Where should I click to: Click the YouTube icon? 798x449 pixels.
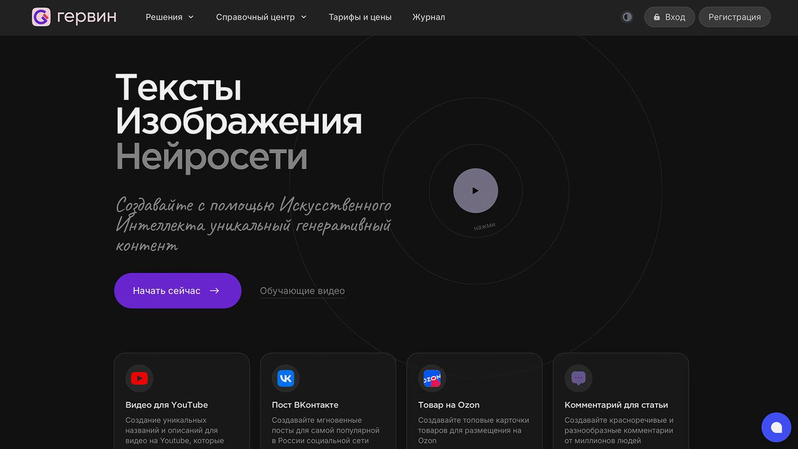pyautogui.click(x=139, y=378)
